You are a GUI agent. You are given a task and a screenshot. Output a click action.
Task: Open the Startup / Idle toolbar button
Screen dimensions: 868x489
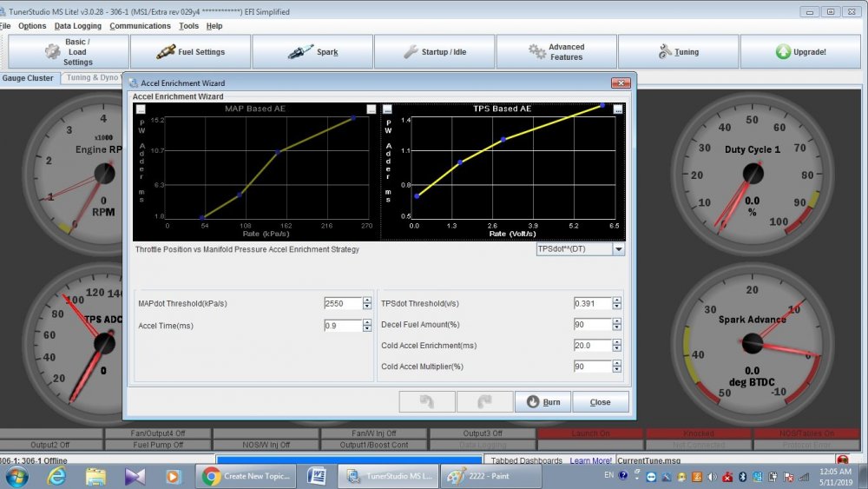(x=435, y=52)
